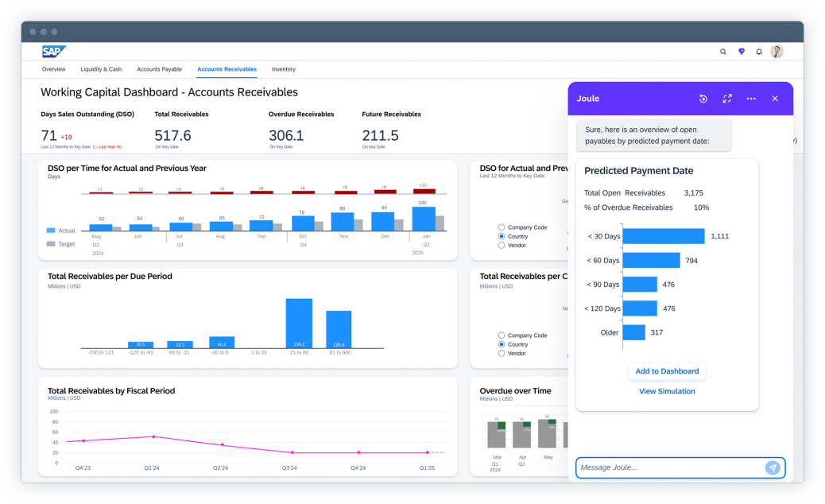This screenshot has width=825, height=504.
Task: Expand Joule panel to full screen
Action: 727,99
